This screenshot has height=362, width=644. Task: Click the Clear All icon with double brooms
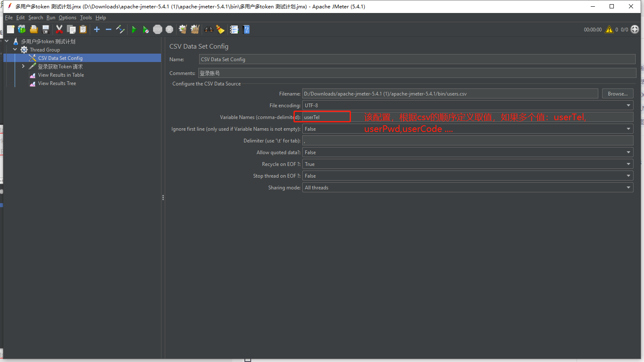(x=195, y=29)
